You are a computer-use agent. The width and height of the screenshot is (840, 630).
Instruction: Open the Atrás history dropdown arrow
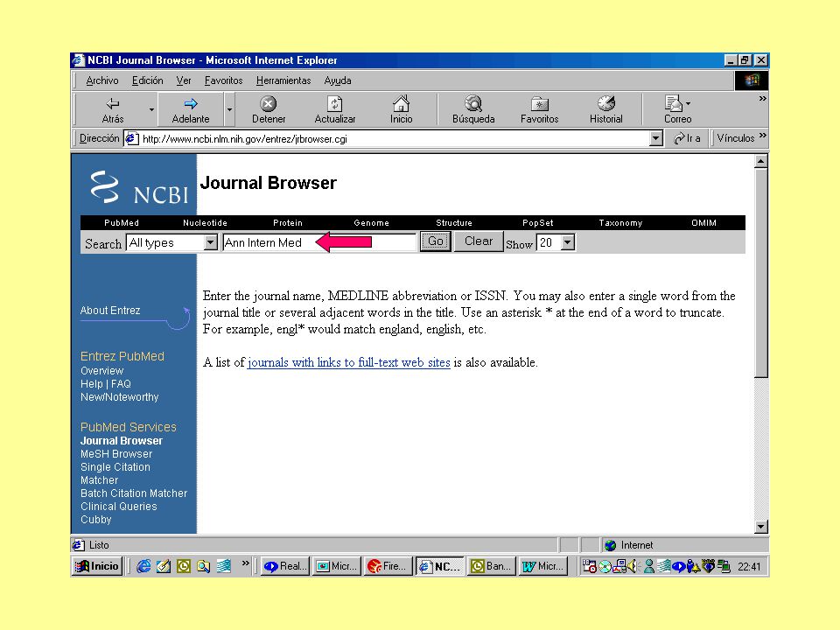pos(151,110)
